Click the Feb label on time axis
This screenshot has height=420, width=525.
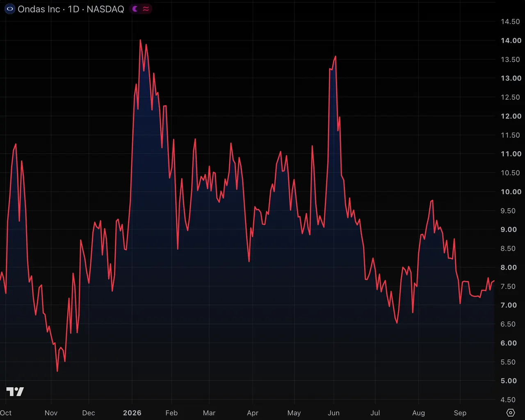click(171, 413)
